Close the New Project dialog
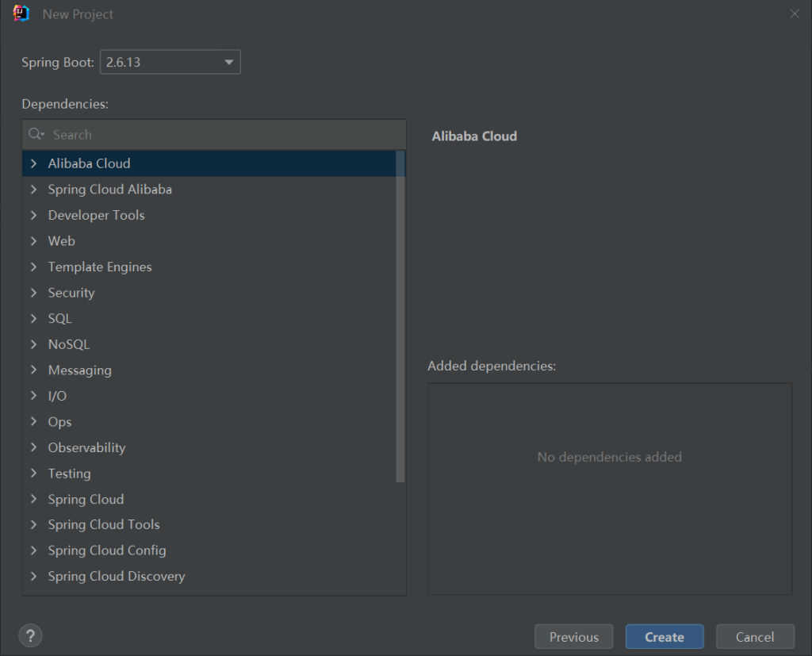812x656 pixels. point(795,14)
